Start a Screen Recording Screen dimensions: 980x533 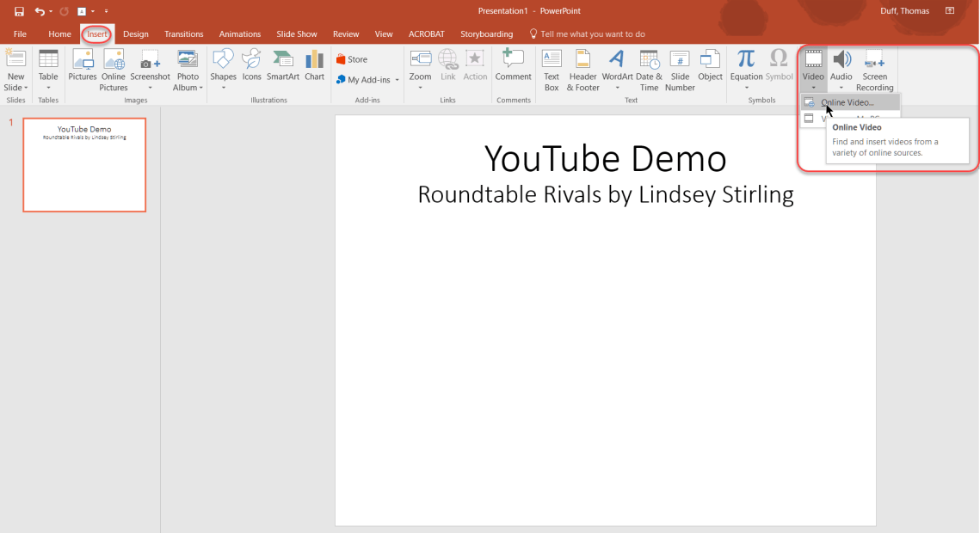[x=874, y=69]
